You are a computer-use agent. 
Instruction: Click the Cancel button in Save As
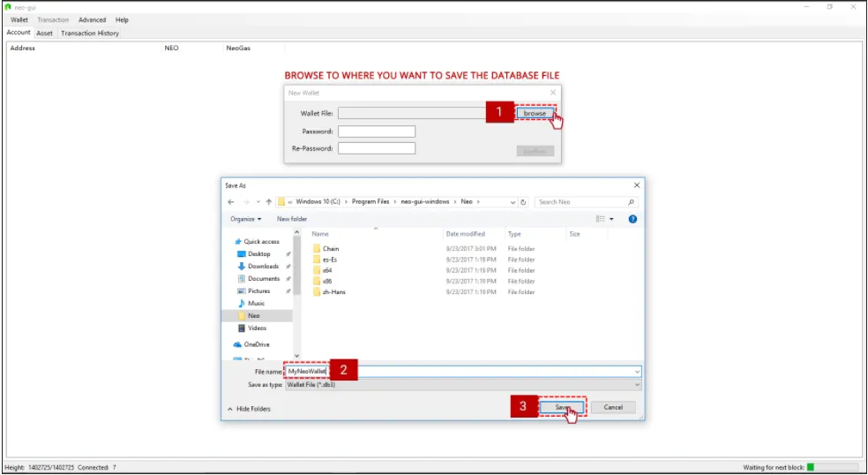click(x=613, y=407)
